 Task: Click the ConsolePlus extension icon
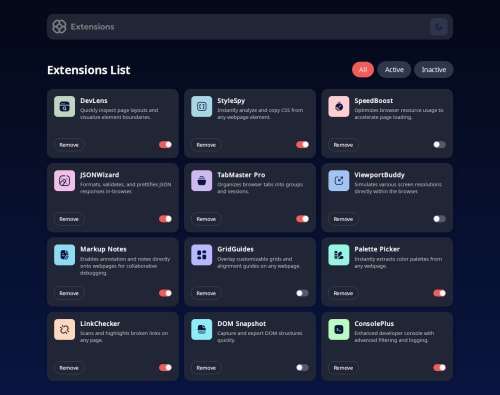(339, 329)
